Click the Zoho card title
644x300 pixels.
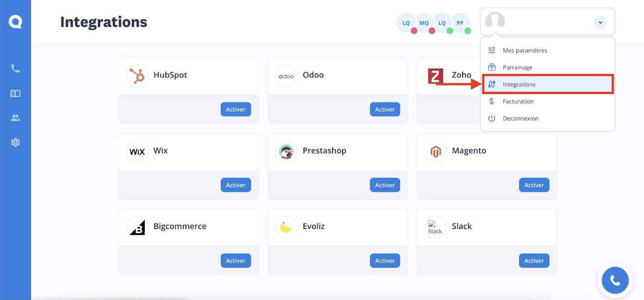pos(461,75)
